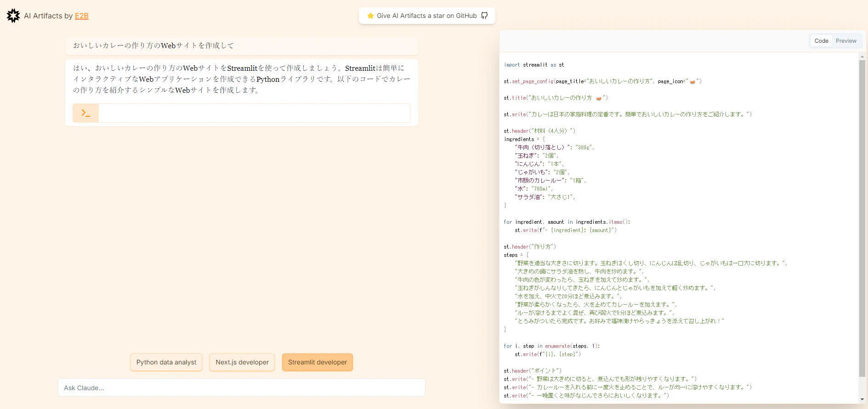Click the code panel scroll-up arrow
Screen dimensions: 868x409
tap(862, 57)
